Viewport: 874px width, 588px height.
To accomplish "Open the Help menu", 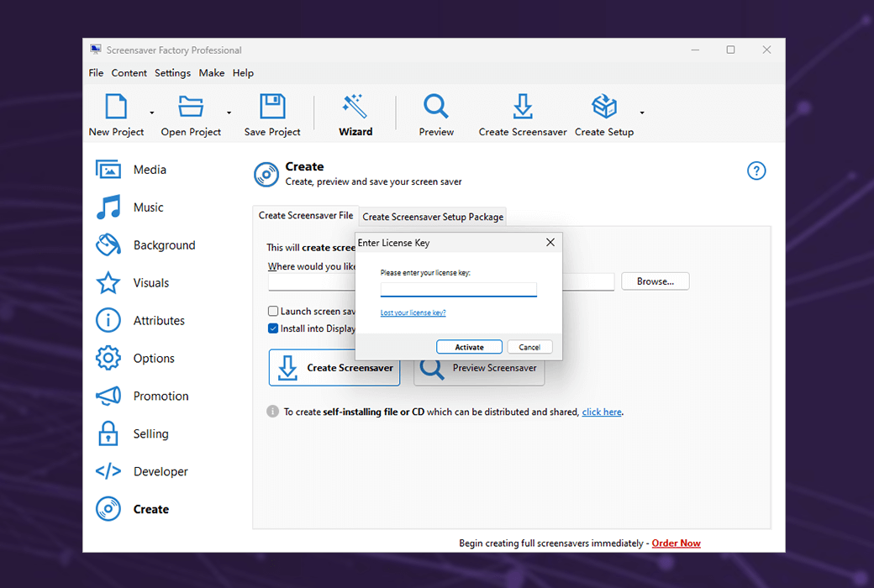I will click(x=243, y=73).
